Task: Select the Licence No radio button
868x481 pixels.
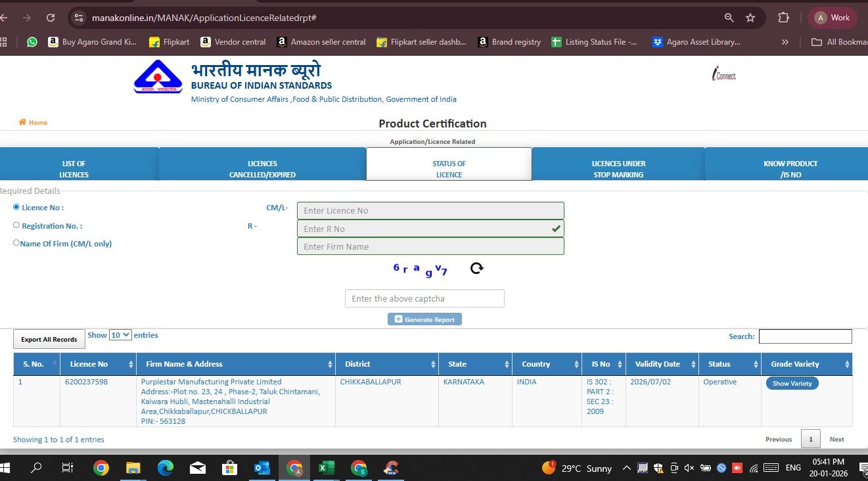Action: point(16,207)
